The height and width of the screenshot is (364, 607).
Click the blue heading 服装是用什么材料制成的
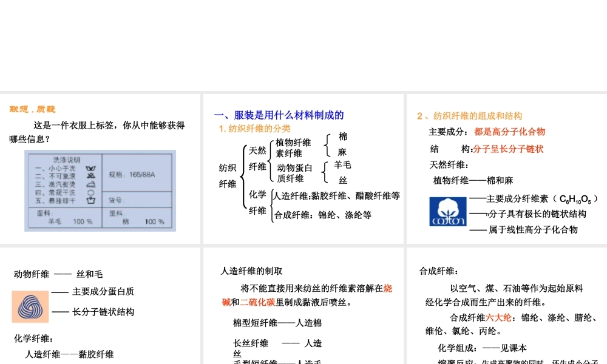(280, 115)
